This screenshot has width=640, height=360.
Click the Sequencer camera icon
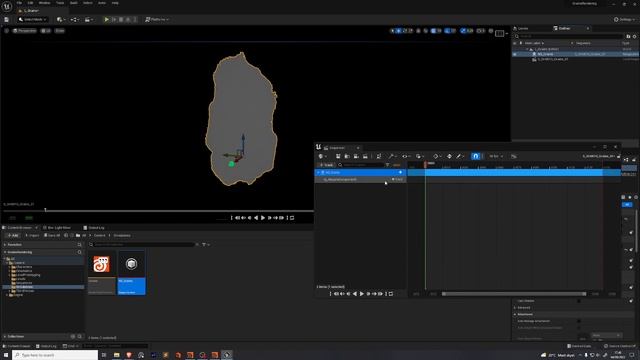click(356, 156)
